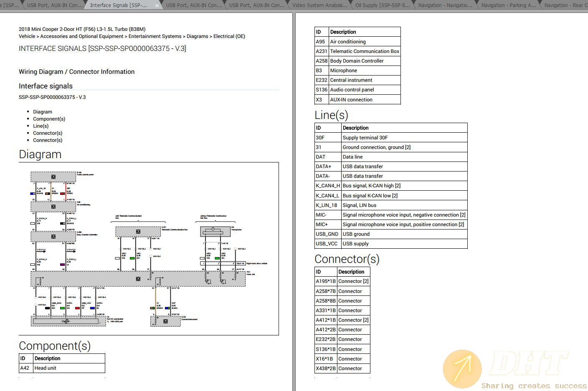Switch to the Oil Supply tab
This screenshot has height=391, width=588.
382,5
